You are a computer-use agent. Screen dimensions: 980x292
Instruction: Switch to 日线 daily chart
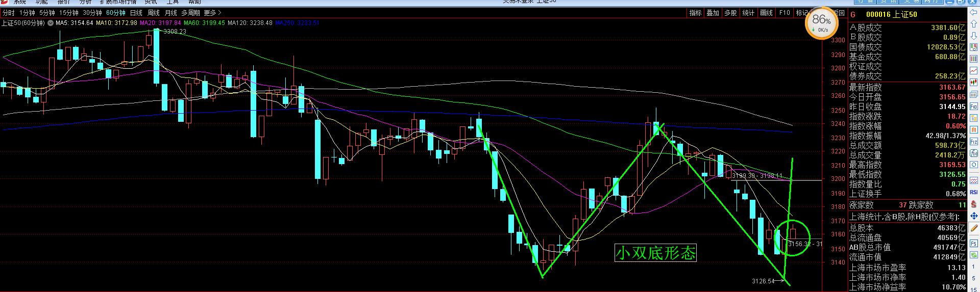(136, 13)
